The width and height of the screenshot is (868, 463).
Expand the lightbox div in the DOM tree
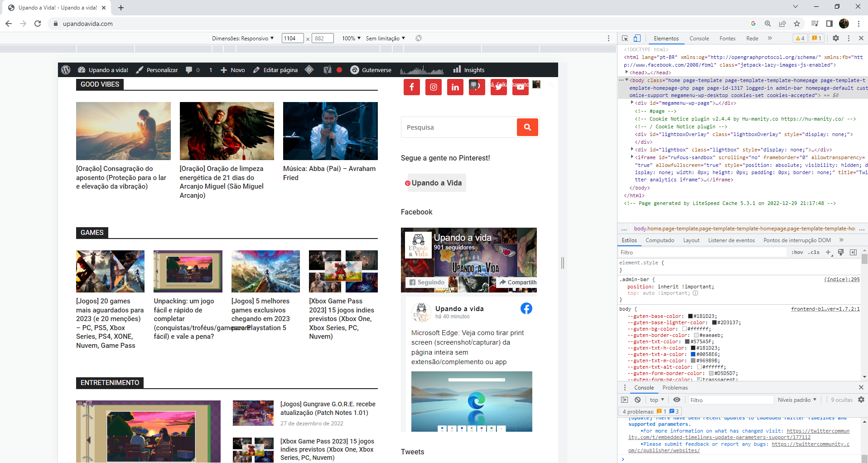click(632, 150)
